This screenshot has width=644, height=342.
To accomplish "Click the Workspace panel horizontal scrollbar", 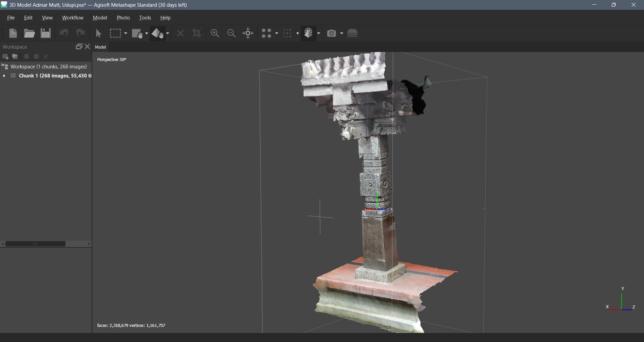I will pos(35,244).
